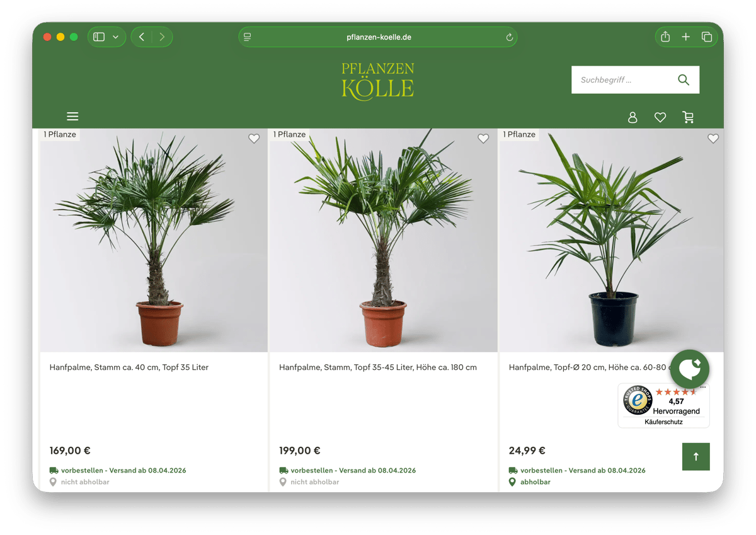Image resolution: width=756 pixels, height=535 pixels.
Task: Reload the page in Safari
Action: (509, 37)
